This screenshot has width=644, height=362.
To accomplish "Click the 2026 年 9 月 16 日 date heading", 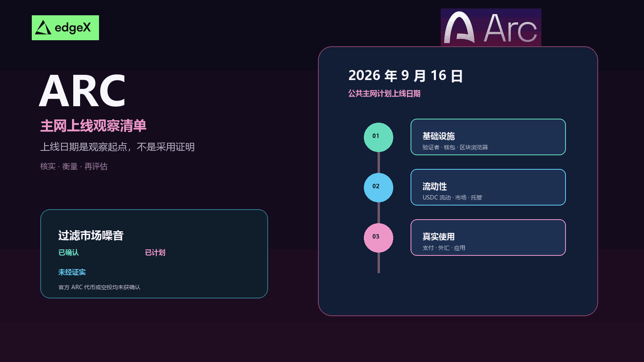I will pyautogui.click(x=406, y=76).
